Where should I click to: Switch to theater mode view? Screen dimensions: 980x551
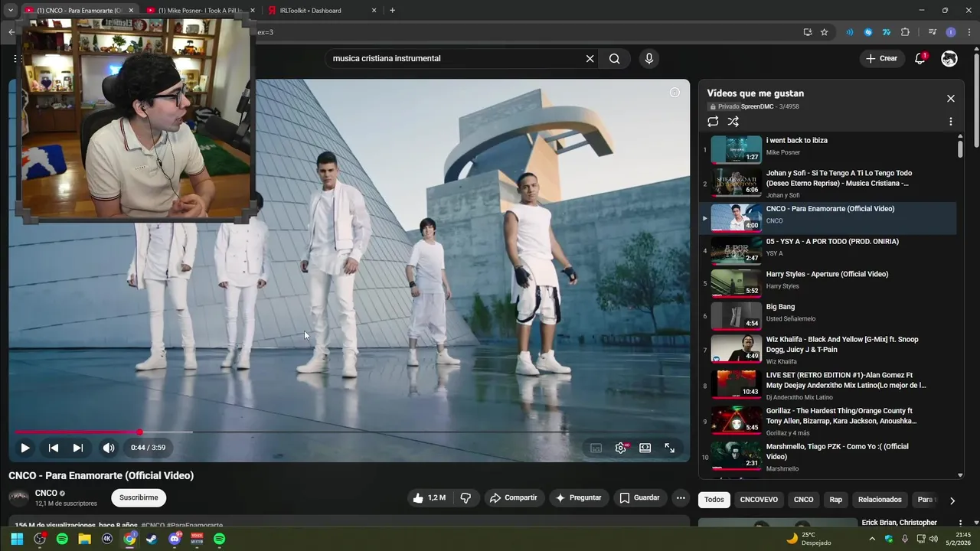645,448
